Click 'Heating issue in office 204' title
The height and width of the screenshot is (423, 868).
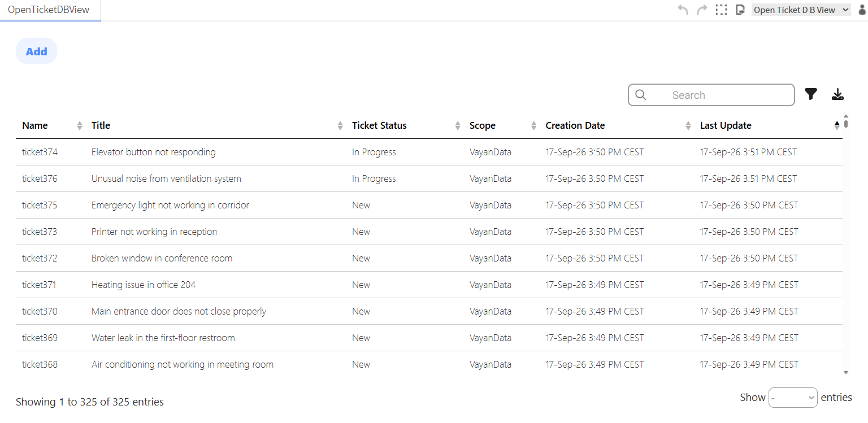[x=144, y=285]
